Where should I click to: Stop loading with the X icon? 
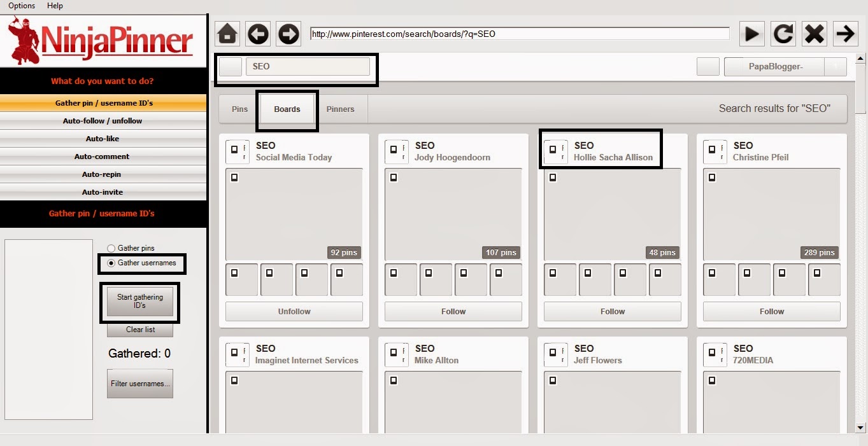pyautogui.click(x=815, y=34)
